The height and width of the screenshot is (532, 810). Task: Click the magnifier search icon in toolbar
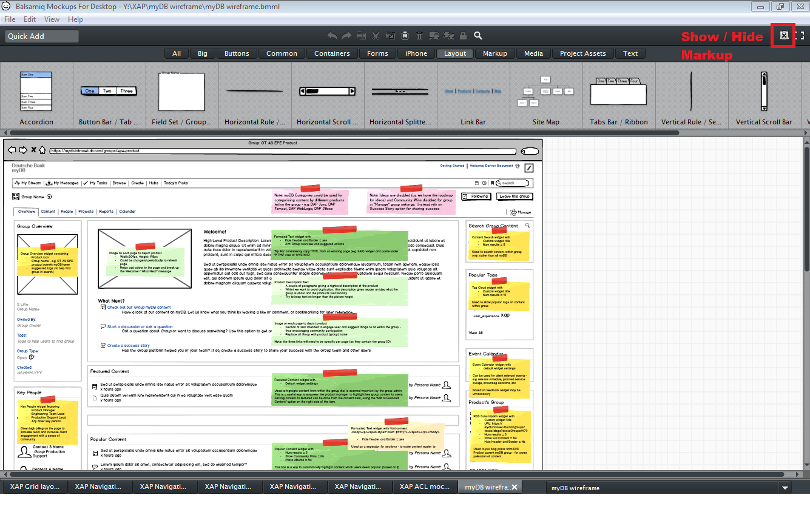coord(478,36)
